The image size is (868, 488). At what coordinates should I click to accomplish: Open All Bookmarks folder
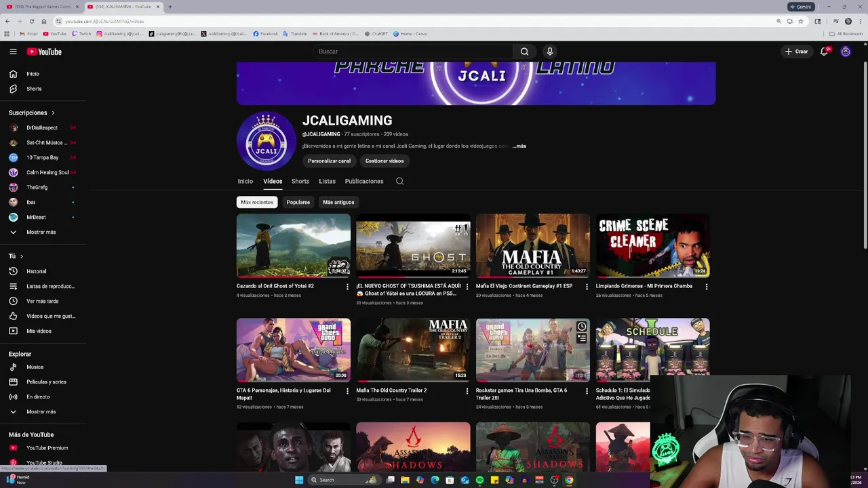846,34
